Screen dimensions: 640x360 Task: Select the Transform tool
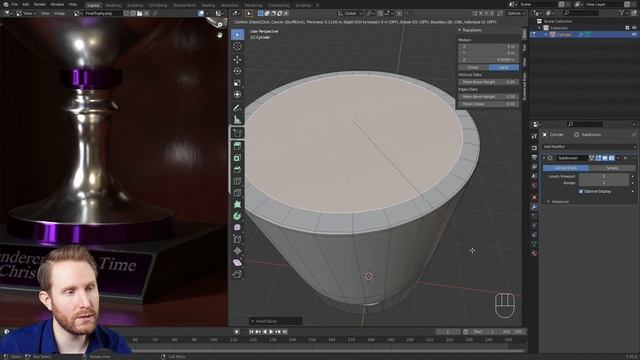point(237,94)
